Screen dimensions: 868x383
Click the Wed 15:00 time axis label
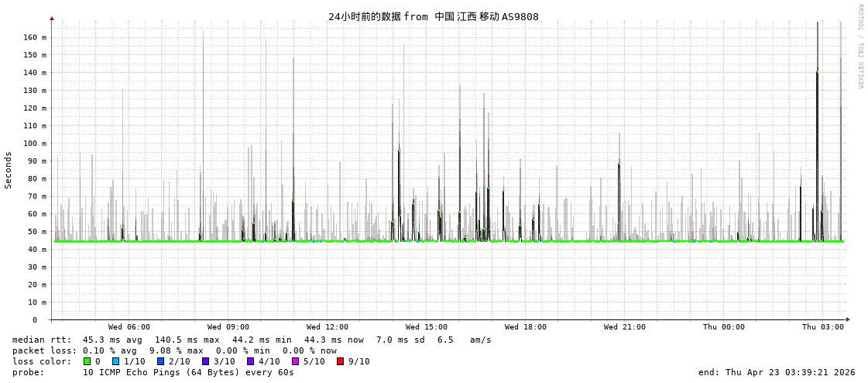tap(427, 327)
